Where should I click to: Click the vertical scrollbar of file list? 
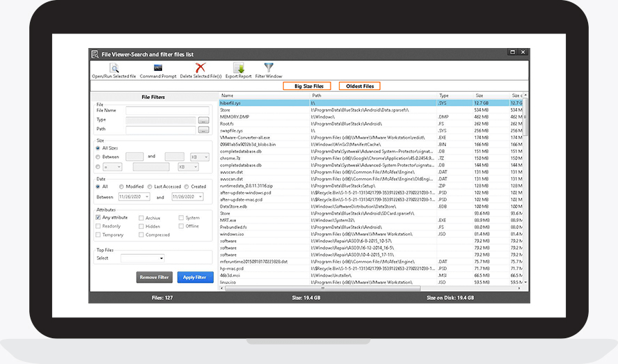[525, 117]
